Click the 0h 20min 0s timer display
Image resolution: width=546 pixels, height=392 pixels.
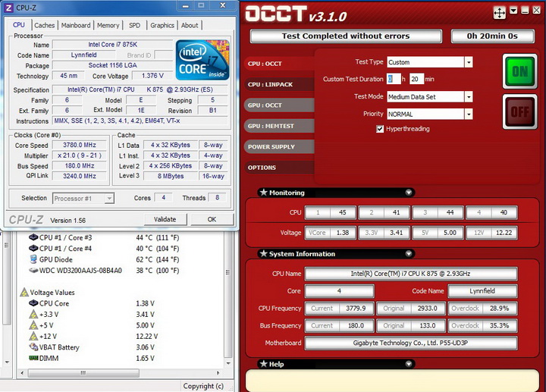[492, 36]
